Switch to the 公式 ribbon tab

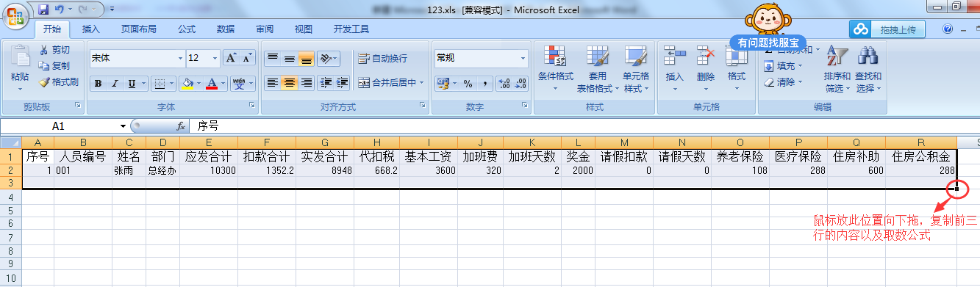click(x=187, y=29)
